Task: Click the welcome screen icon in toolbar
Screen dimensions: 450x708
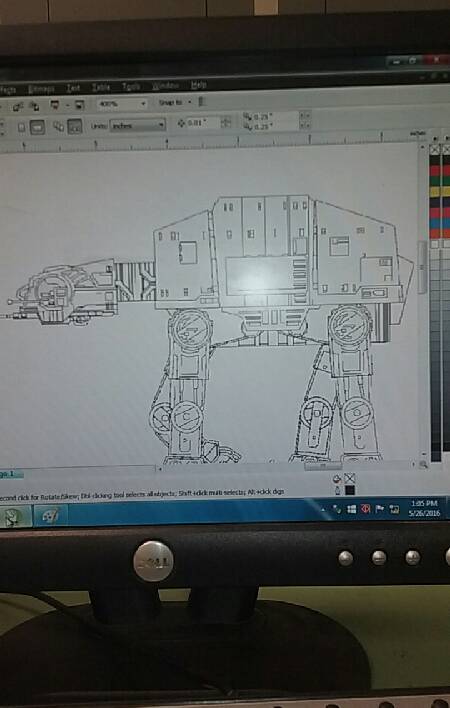Action: [79, 105]
